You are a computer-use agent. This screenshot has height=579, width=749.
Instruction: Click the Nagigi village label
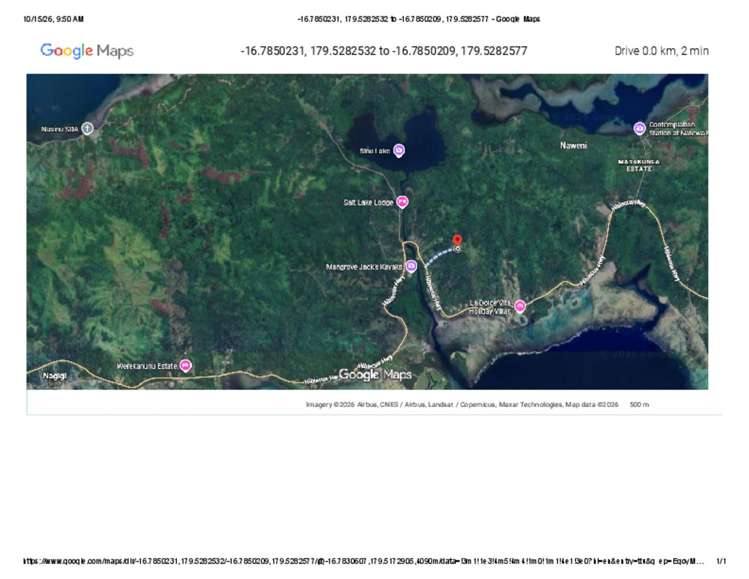[x=54, y=375]
